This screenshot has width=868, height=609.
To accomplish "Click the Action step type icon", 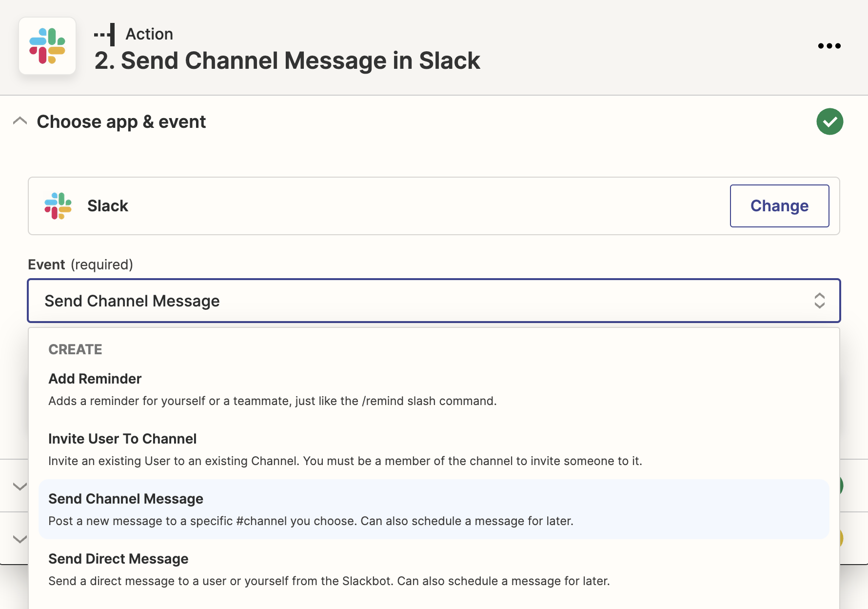I will click(x=105, y=35).
